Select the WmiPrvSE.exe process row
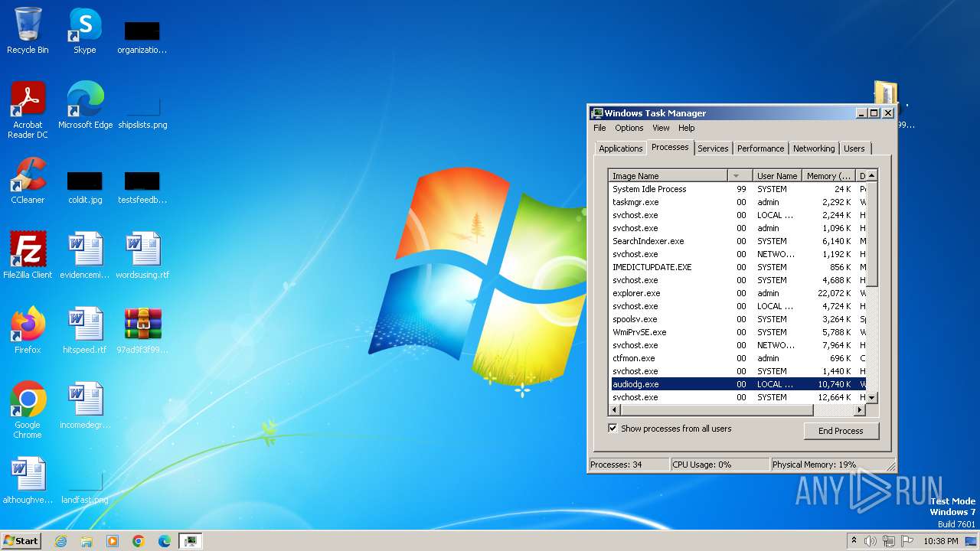Image resolution: width=980 pixels, height=551 pixels. tap(737, 332)
